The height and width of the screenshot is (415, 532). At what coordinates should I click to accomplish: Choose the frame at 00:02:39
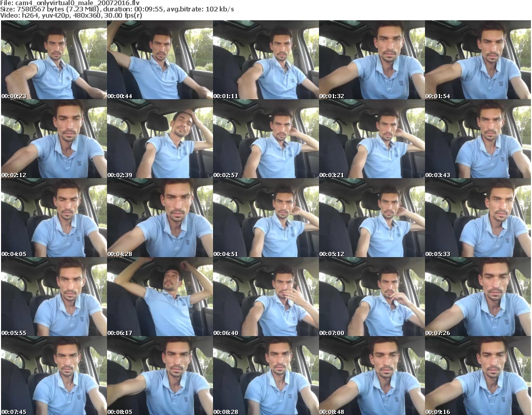(x=160, y=139)
